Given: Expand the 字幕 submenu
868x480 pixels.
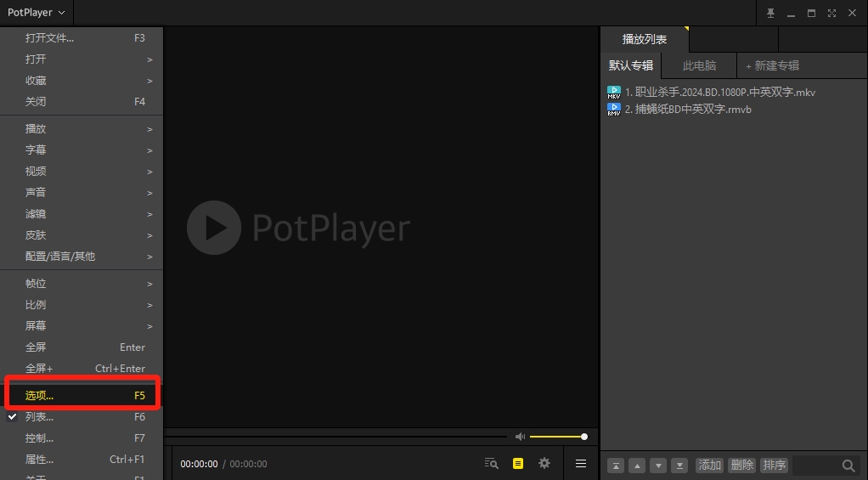Looking at the screenshot, I should point(82,150).
